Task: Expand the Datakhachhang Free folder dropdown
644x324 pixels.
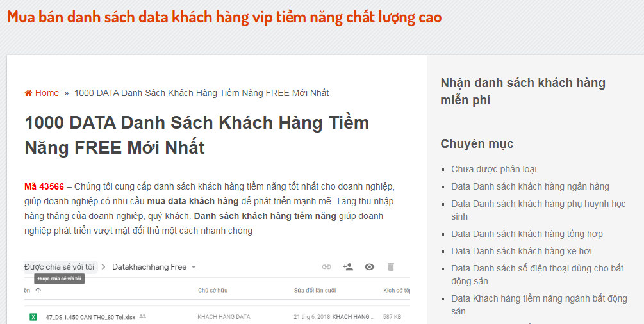Action: click(194, 267)
